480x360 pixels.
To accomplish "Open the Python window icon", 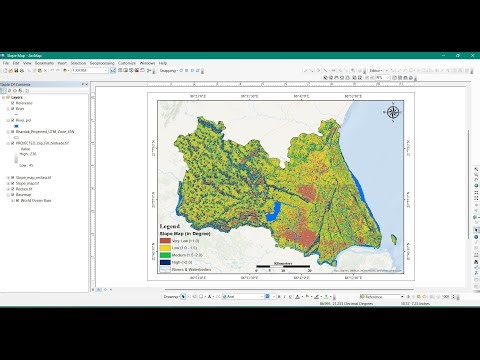I will click(x=142, y=71).
